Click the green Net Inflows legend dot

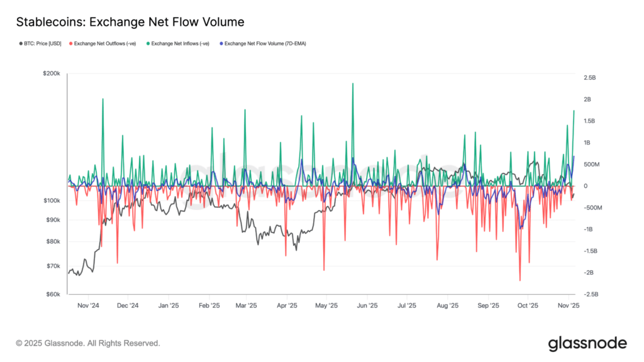148,43
